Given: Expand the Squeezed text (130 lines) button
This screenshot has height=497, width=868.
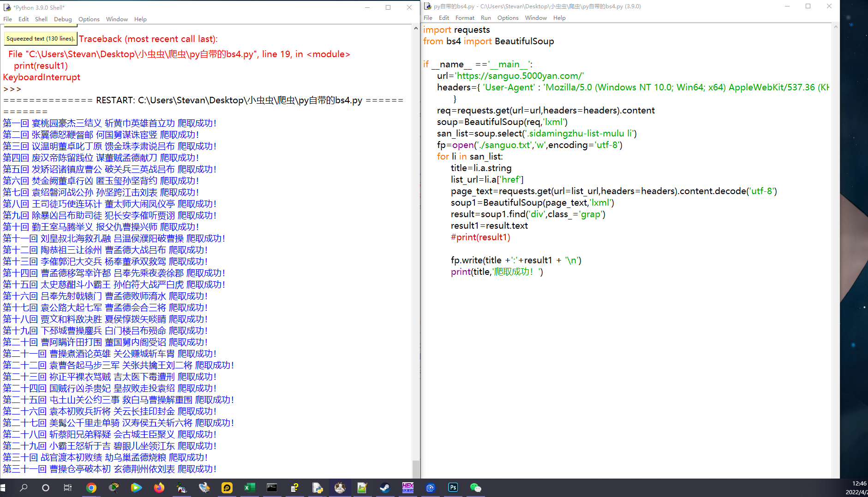Looking at the screenshot, I should click(x=40, y=38).
